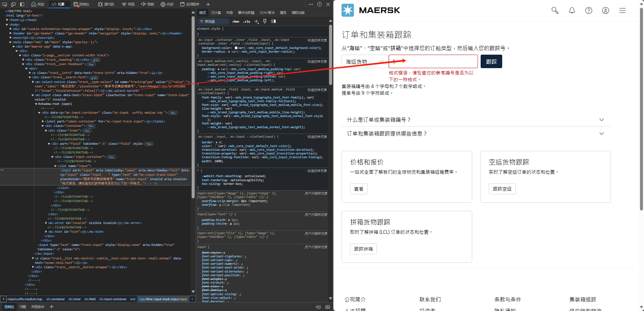
Task: Click the Maersk star logo
Action: click(348, 10)
